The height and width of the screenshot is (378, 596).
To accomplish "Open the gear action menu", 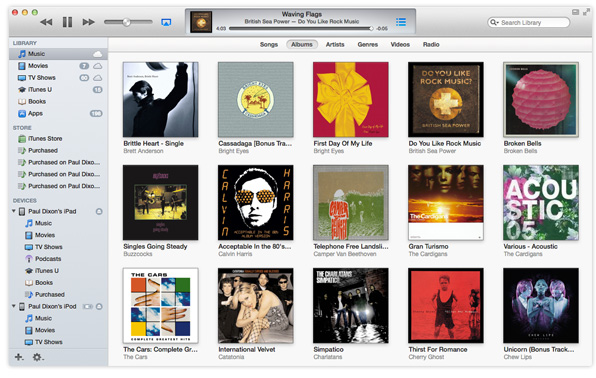I will (38, 357).
